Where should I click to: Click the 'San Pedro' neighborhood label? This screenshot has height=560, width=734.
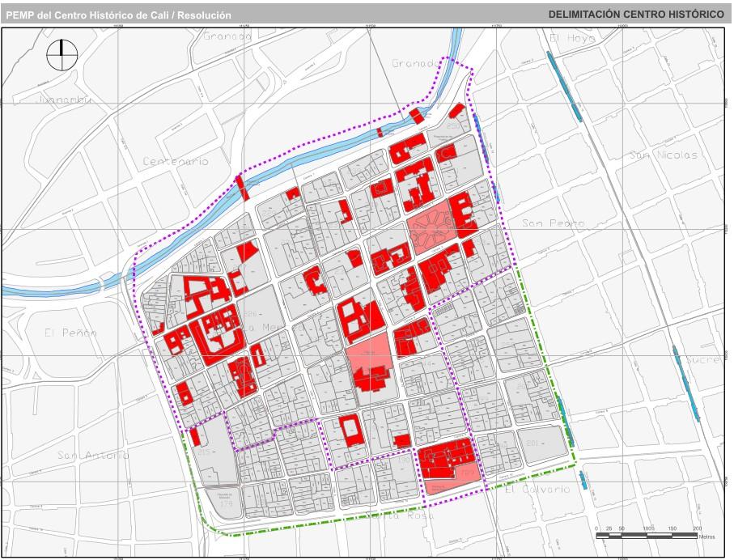[554, 223]
